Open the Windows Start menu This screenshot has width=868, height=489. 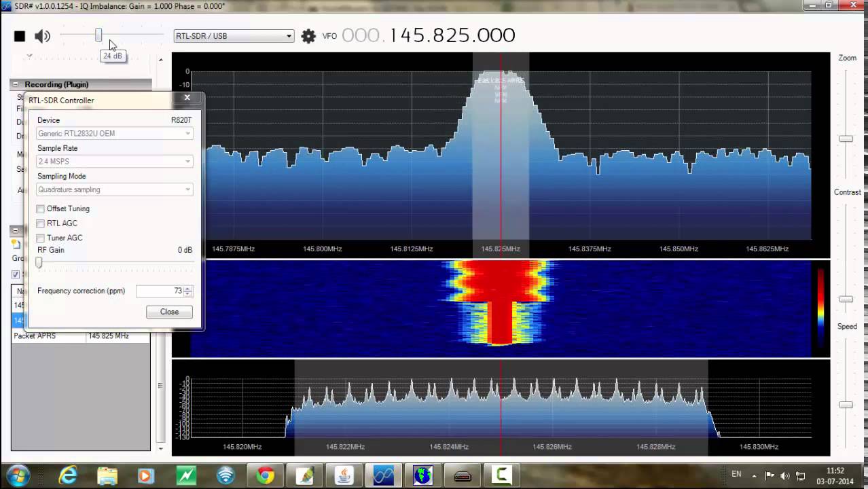(x=17, y=475)
